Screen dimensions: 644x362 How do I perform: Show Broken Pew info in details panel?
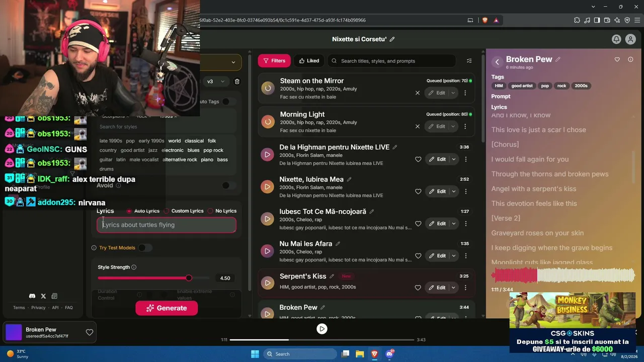630,59
